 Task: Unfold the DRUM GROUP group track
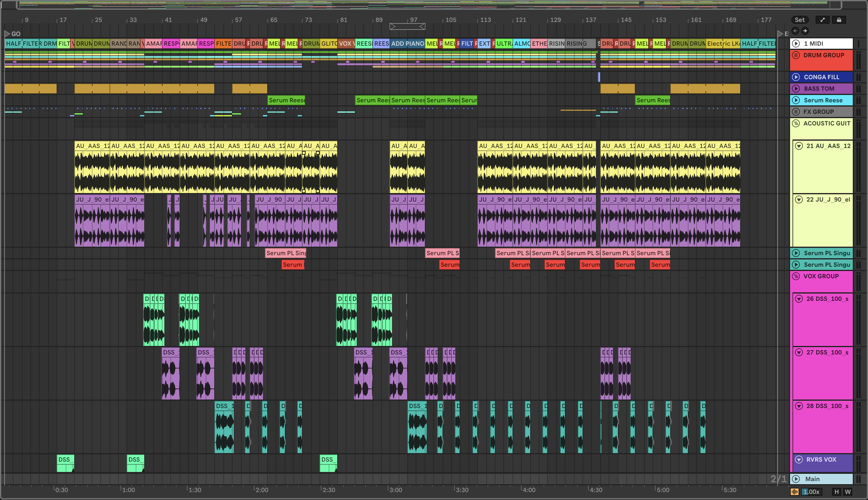(796, 55)
